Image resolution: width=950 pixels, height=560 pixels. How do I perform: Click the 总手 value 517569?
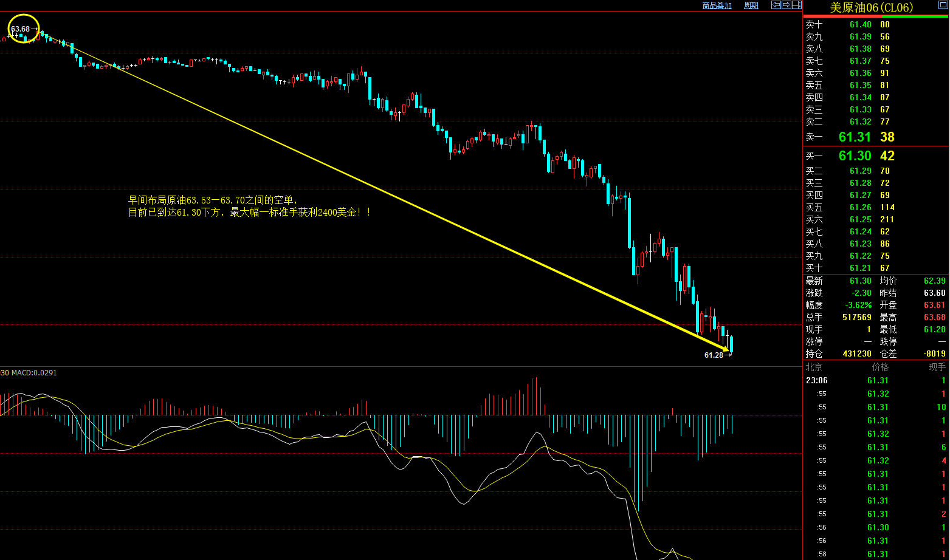[857, 318]
